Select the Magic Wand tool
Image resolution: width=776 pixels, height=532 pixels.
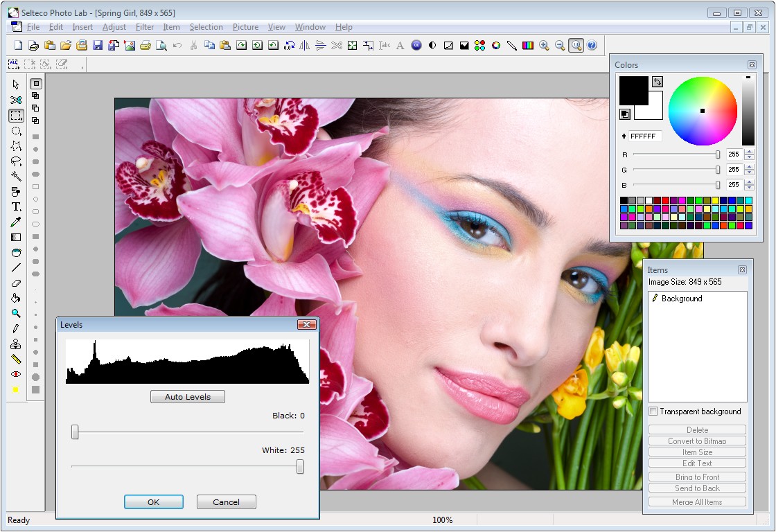(x=16, y=177)
